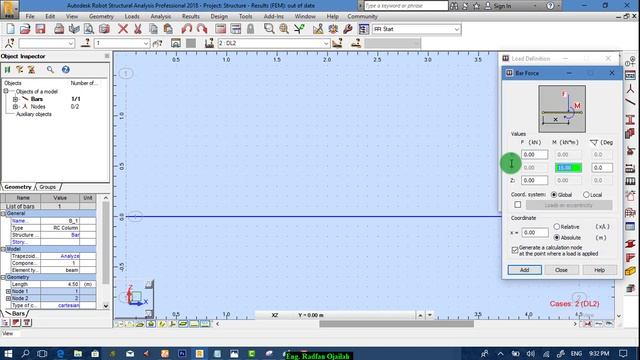
Task: Cut selection with the scissors icon
Action: [138, 29]
